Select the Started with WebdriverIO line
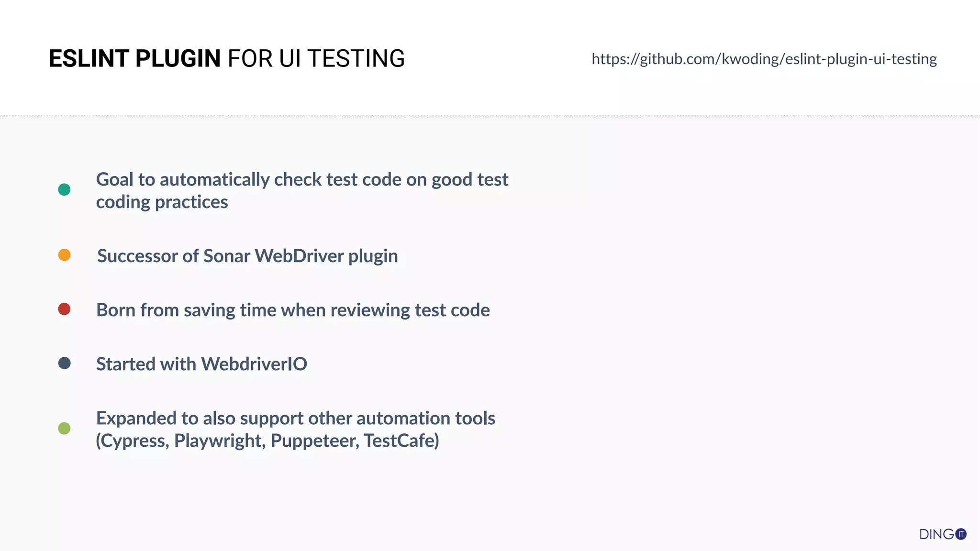980x551 pixels. click(x=201, y=364)
